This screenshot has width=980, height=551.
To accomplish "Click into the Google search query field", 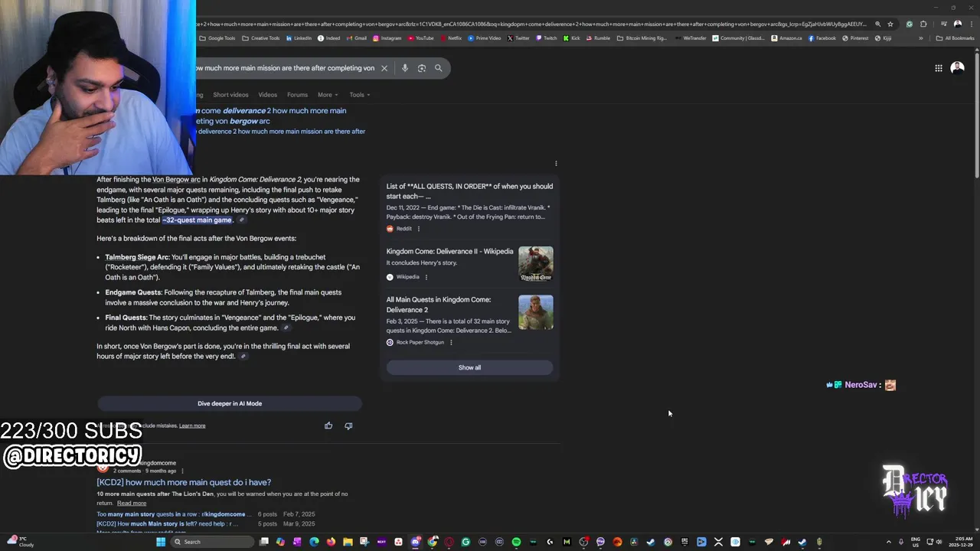I will [286, 68].
